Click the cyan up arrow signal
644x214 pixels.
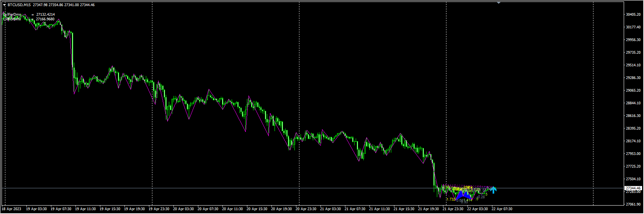click(494, 189)
